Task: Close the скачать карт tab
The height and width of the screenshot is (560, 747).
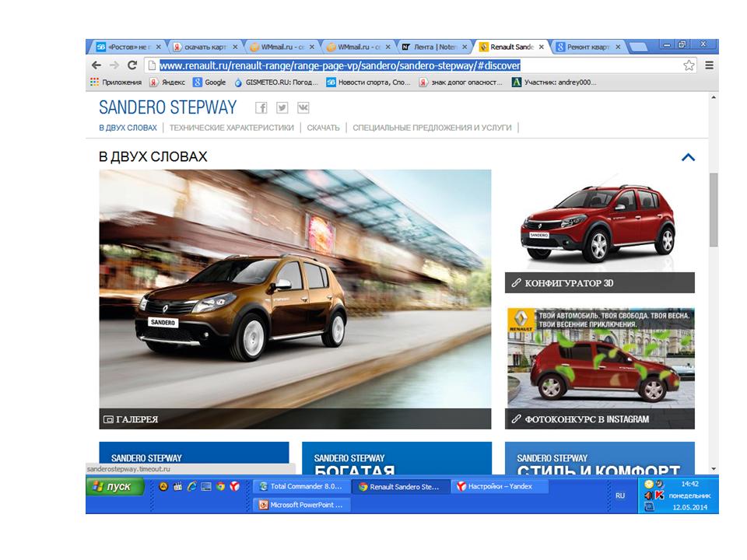Action: click(x=235, y=47)
